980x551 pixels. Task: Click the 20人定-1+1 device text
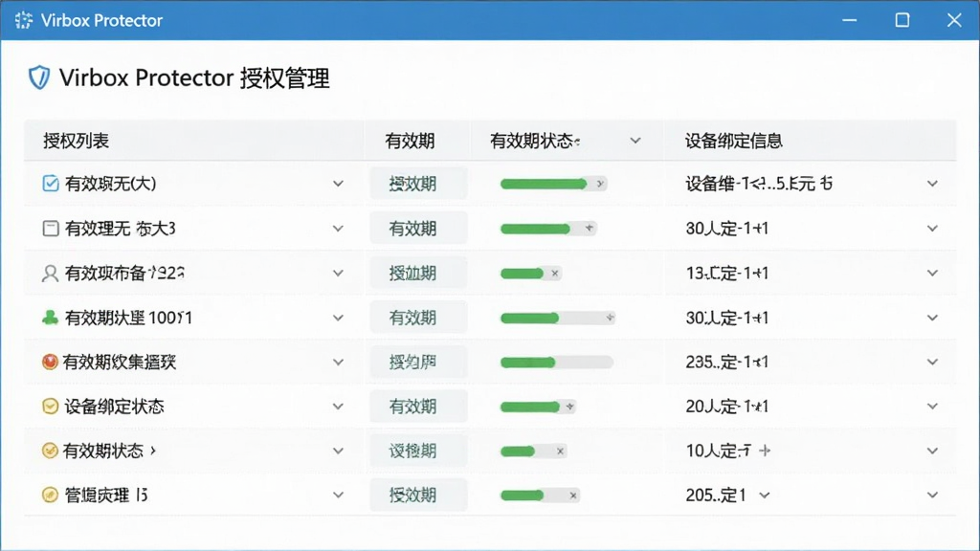coord(727,407)
